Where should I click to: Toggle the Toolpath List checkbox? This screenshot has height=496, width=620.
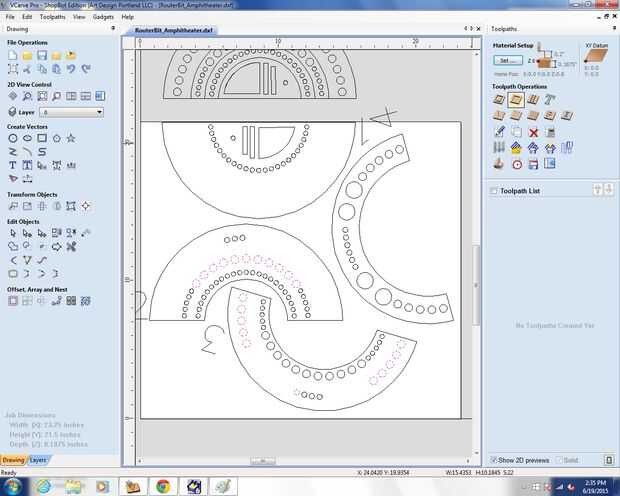point(493,191)
